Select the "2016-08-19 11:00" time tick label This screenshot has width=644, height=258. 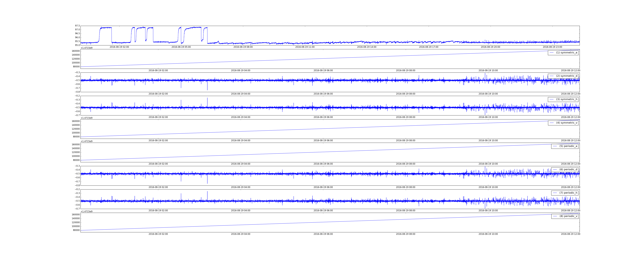tap(305, 47)
